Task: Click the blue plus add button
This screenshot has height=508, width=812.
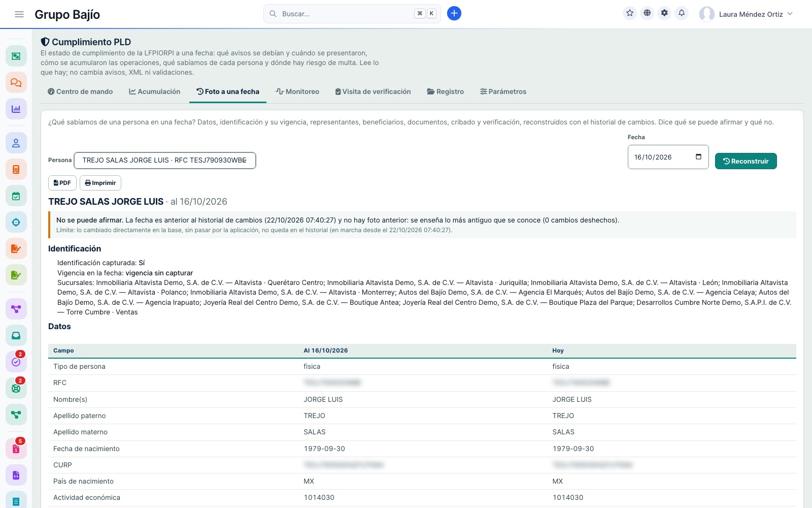Action: (x=454, y=14)
